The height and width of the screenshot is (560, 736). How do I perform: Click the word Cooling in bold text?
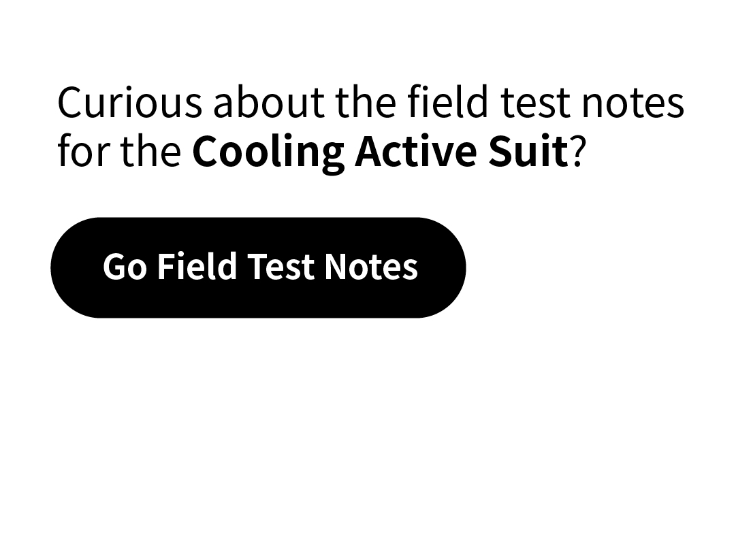coord(268,152)
